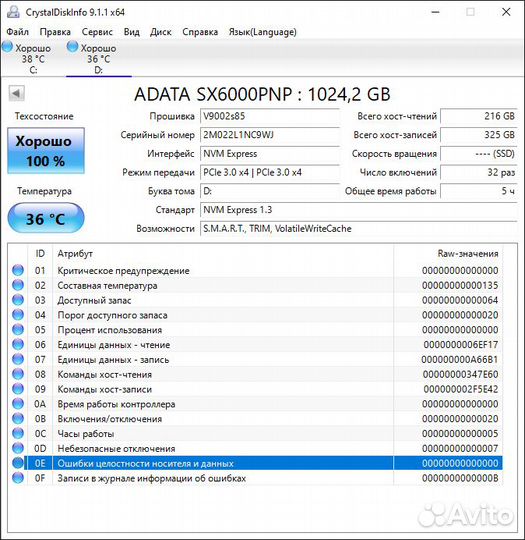Image resolution: width=525 pixels, height=540 pixels.
Task: Click total host writes value 325 GB
Action: coord(479,135)
